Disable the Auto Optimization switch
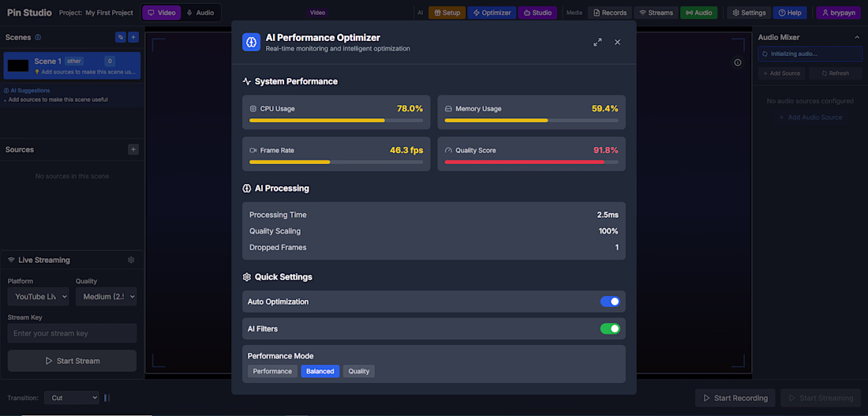Screen dimensions: 868x416 610,302
